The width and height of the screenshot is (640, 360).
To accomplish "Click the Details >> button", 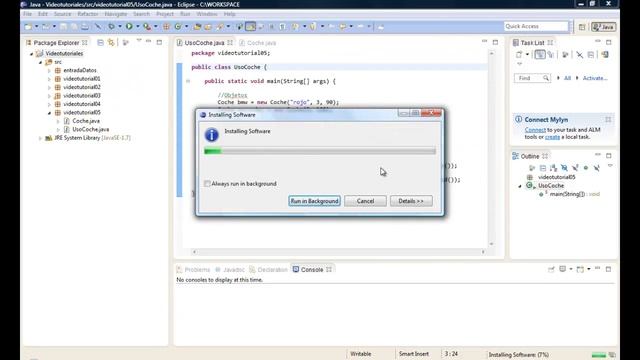I will 411,201.
